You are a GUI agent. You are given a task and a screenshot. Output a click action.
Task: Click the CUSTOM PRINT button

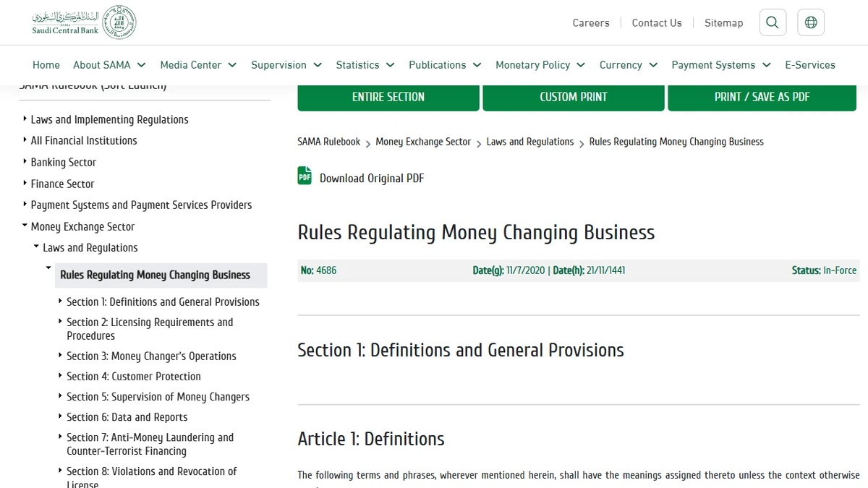[x=574, y=98]
